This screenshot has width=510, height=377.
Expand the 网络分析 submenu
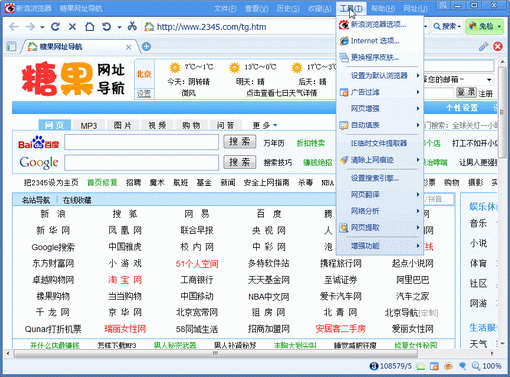pos(418,211)
